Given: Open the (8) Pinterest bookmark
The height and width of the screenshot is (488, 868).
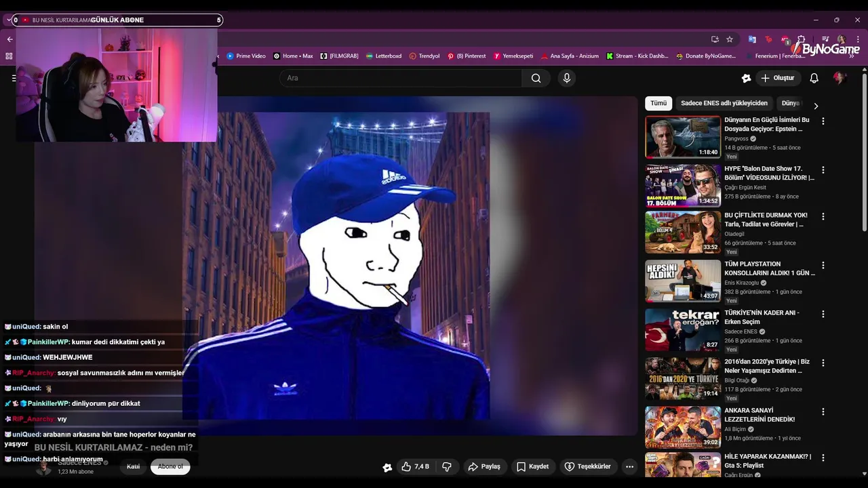Looking at the screenshot, I should click(467, 56).
